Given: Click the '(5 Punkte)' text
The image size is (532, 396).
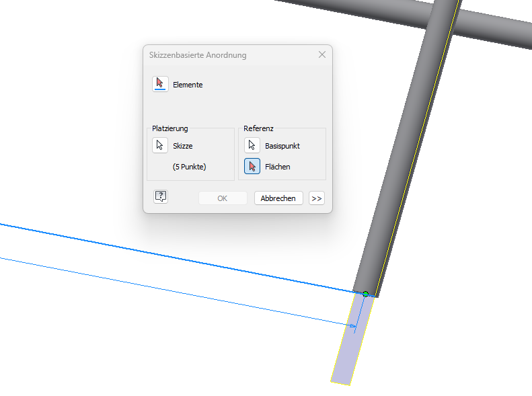Looking at the screenshot, I should click(189, 167).
